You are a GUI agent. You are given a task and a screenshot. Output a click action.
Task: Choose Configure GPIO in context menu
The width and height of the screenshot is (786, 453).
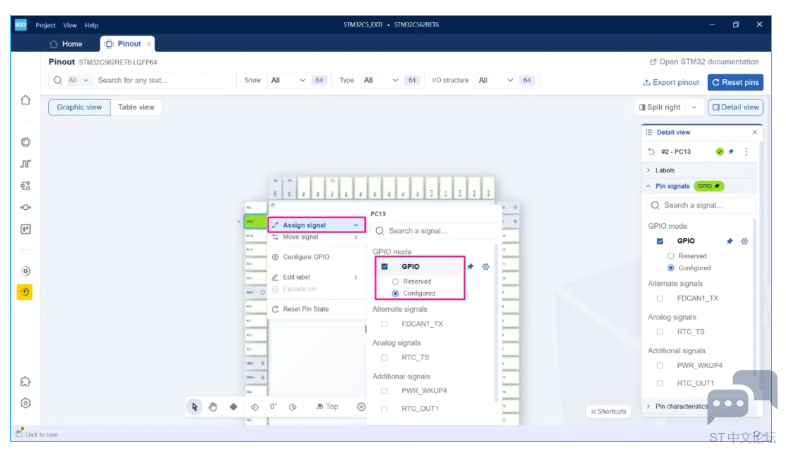pyautogui.click(x=315, y=257)
